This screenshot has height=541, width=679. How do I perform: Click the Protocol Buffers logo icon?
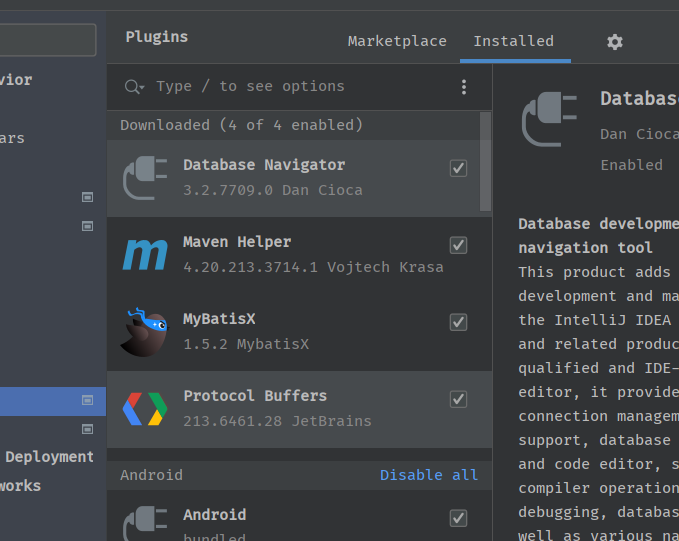tap(145, 409)
